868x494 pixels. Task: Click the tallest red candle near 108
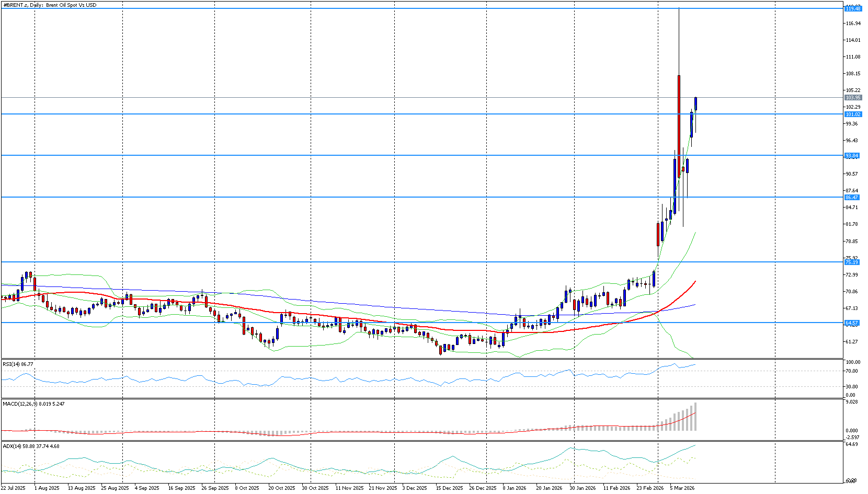coord(679,125)
